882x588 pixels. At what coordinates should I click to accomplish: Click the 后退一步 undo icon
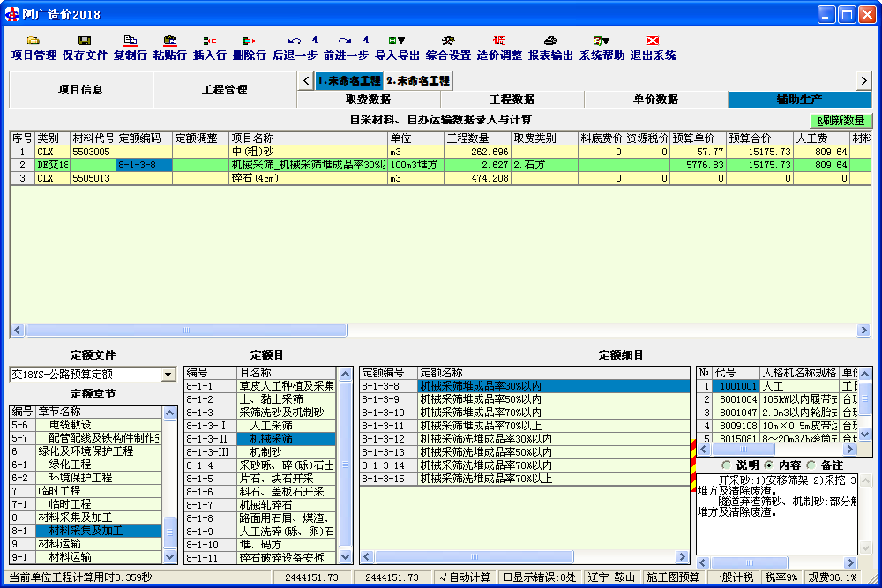point(295,41)
